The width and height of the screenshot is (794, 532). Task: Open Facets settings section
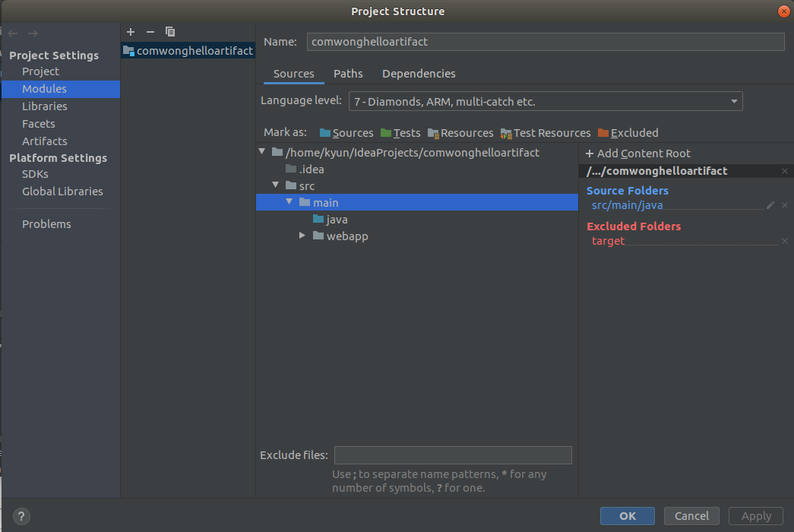[39, 124]
